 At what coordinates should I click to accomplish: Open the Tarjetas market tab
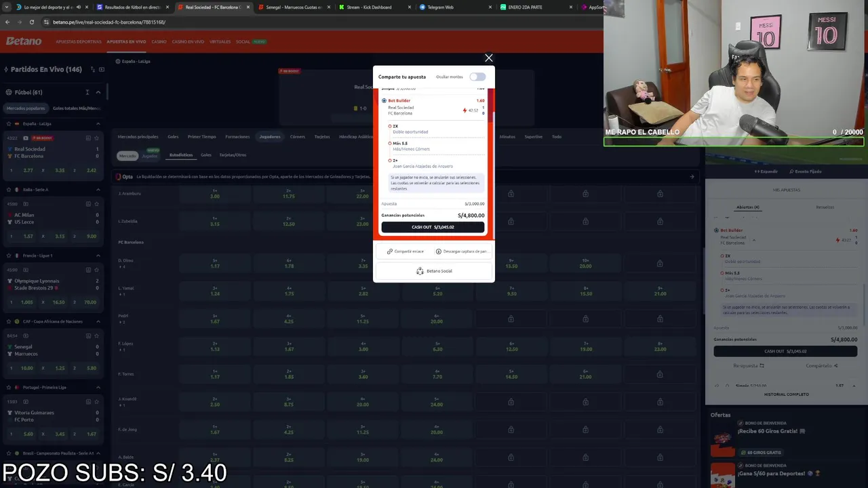pyautogui.click(x=322, y=136)
